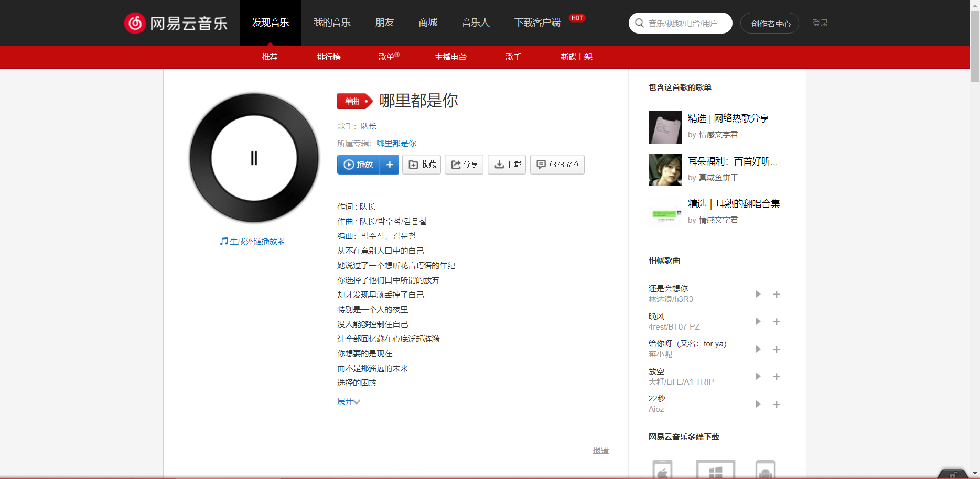This screenshot has height=479, width=980.
Task: Open comments button showing 378577
Action: pyautogui.click(x=557, y=165)
